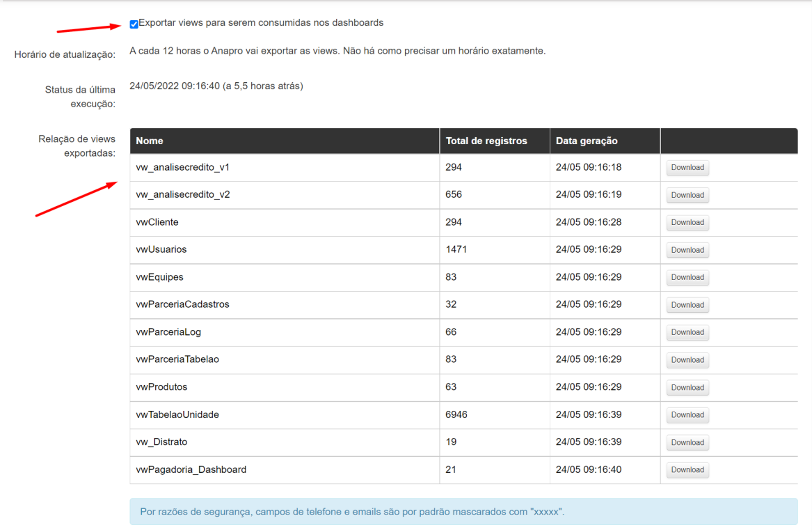Download the vwTabelaoUnidade export
The height and width of the screenshot is (532, 812).
[687, 415]
